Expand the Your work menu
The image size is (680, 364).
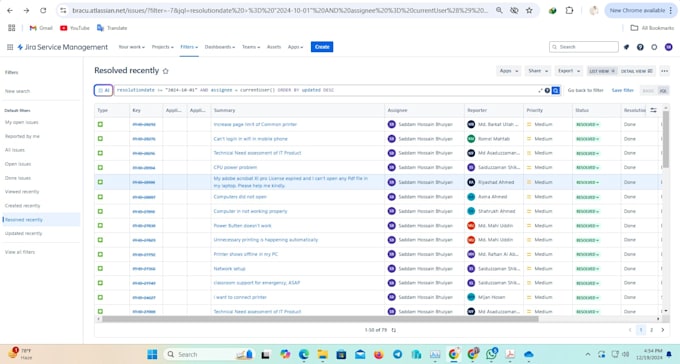[x=131, y=47]
